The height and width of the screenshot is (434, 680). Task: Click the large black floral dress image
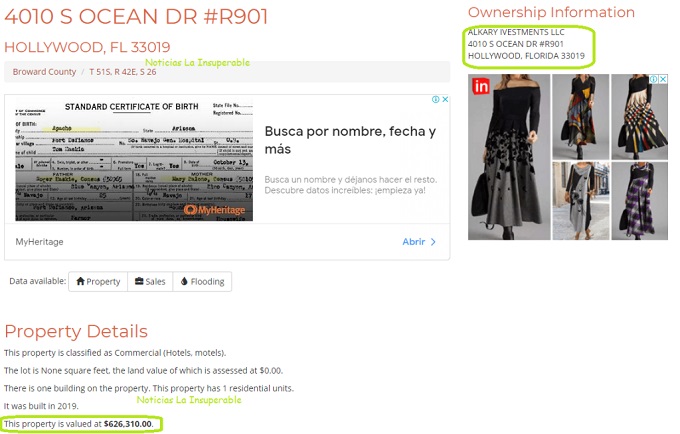coord(509,157)
